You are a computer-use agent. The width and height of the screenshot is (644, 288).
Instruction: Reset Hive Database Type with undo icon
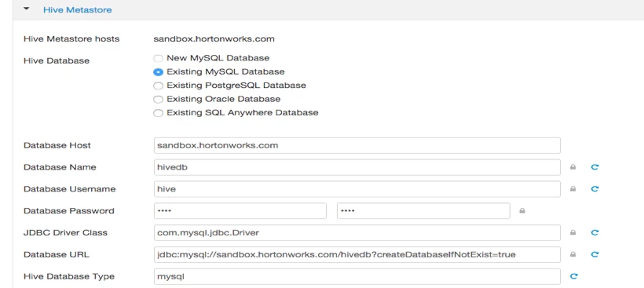click(574, 276)
